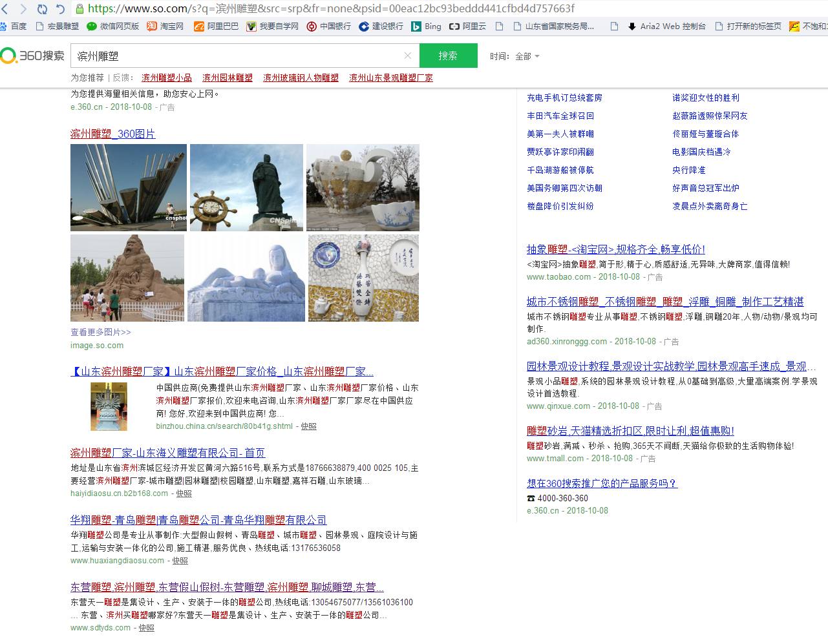Click the 360搜索 logo
The height and width of the screenshot is (644, 828).
[x=32, y=56]
